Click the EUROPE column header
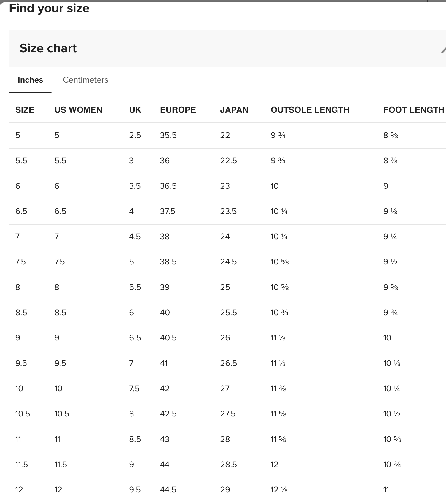 point(178,110)
